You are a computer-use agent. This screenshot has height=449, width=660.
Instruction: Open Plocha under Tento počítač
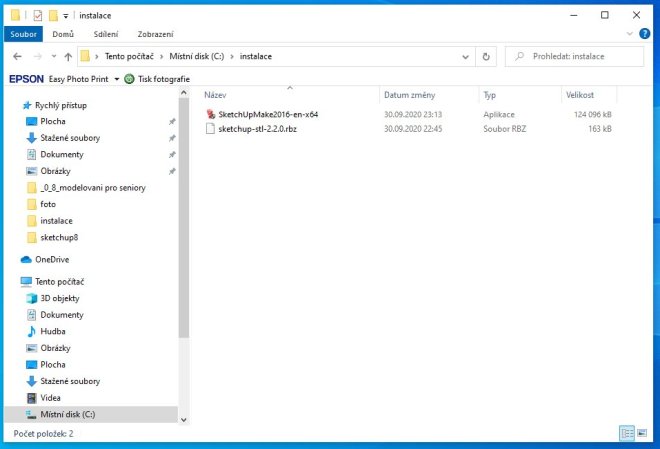click(x=53, y=364)
